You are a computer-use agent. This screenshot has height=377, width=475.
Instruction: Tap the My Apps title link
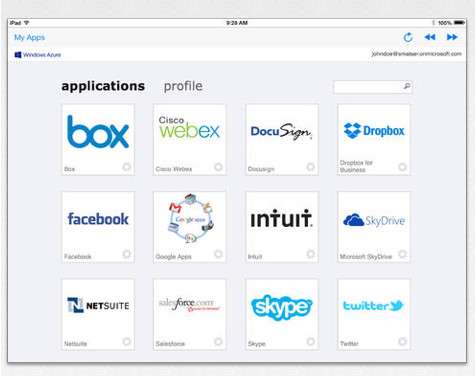point(29,37)
